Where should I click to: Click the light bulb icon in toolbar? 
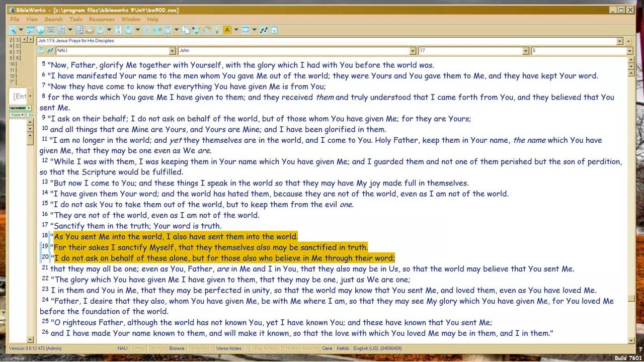(x=216, y=30)
